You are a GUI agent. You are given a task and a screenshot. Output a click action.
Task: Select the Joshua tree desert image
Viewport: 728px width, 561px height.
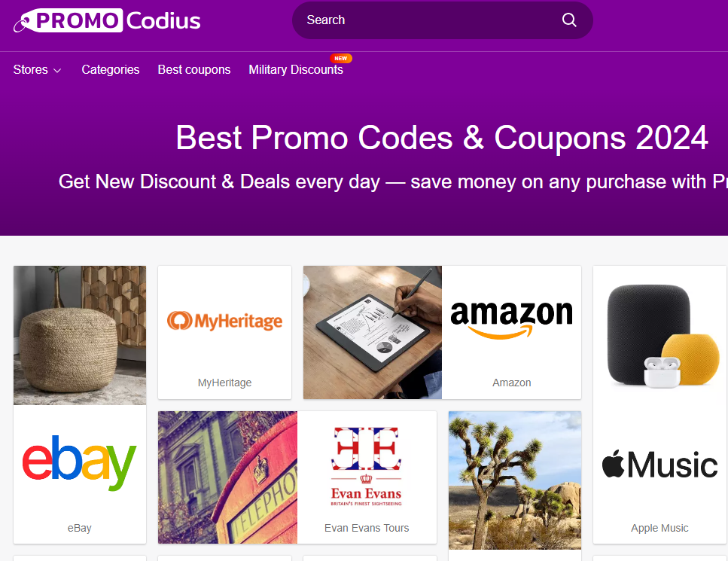click(x=515, y=480)
